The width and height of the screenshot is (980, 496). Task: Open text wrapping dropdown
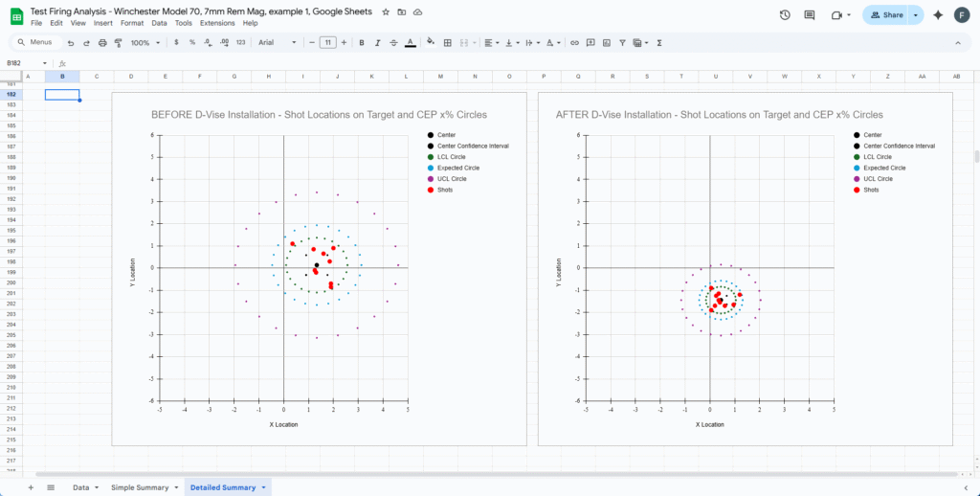pos(532,42)
